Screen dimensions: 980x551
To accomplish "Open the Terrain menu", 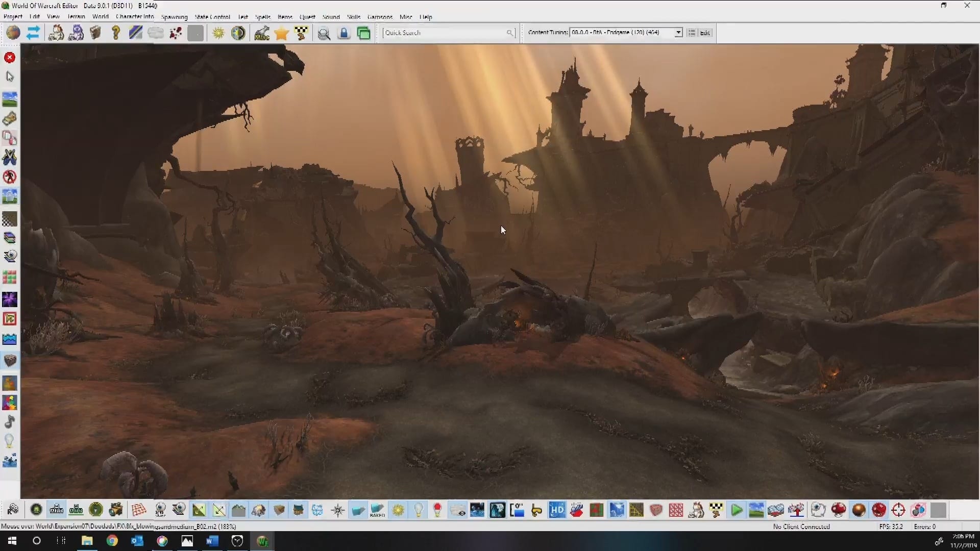I will tap(76, 17).
